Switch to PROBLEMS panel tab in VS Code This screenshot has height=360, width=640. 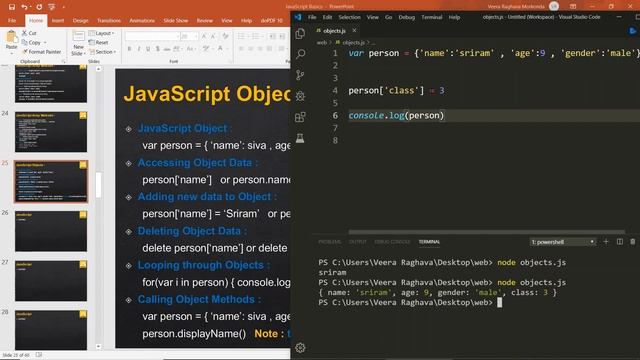point(329,242)
